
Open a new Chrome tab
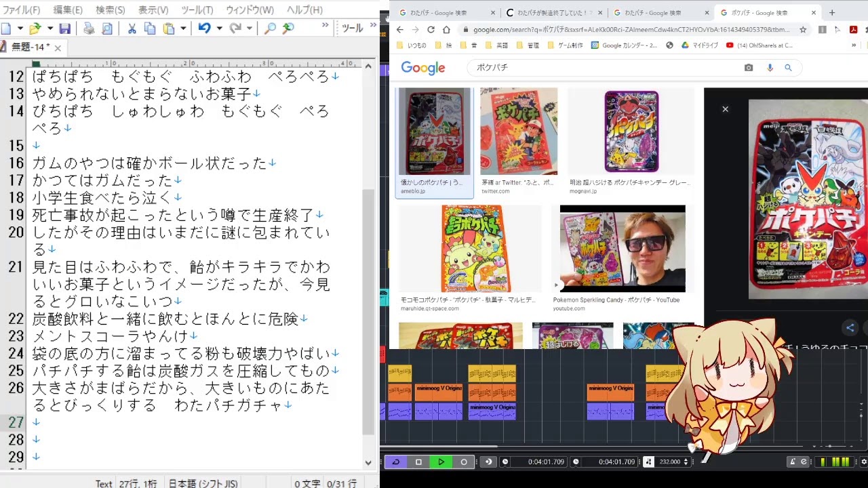click(832, 12)
